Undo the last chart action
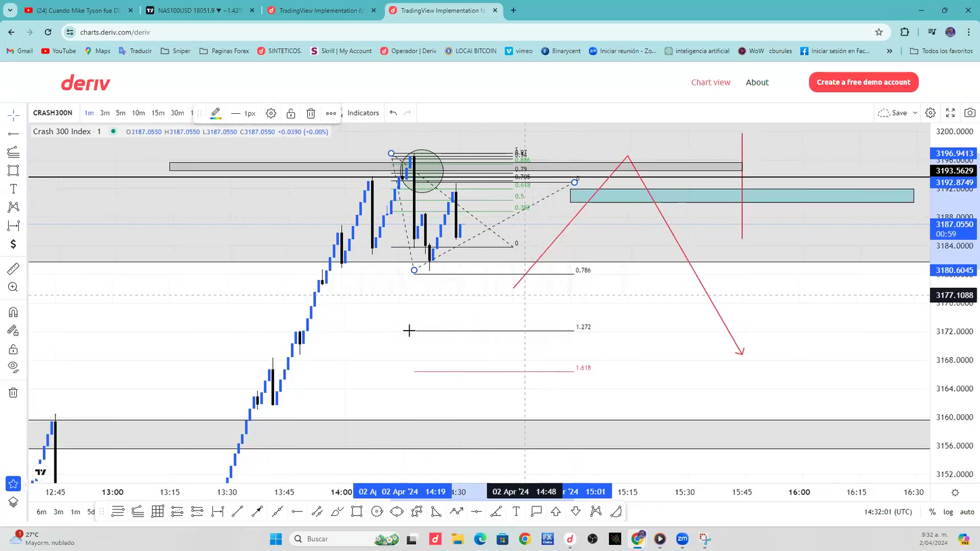This screenshot has height=551, width=980. click(393, 113)
